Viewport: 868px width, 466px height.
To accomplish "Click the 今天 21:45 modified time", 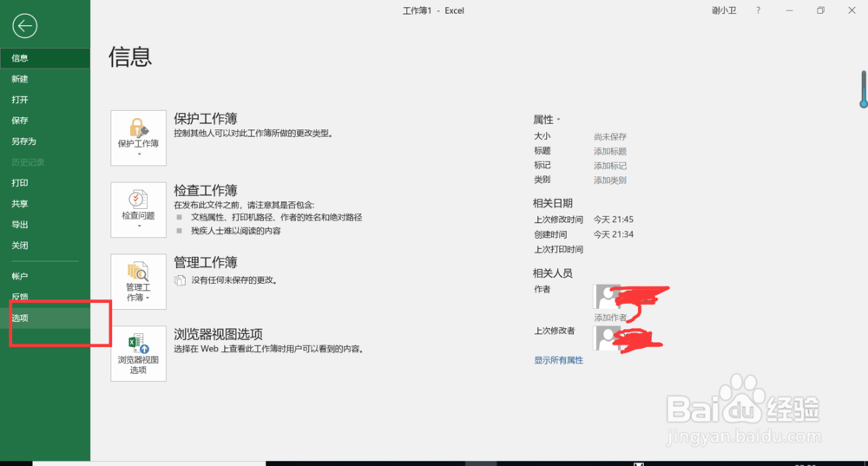I will tap(614, 220).
